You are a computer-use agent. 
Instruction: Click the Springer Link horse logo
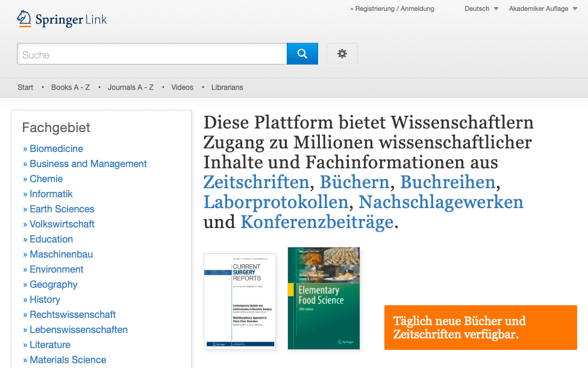click(24, 18)
